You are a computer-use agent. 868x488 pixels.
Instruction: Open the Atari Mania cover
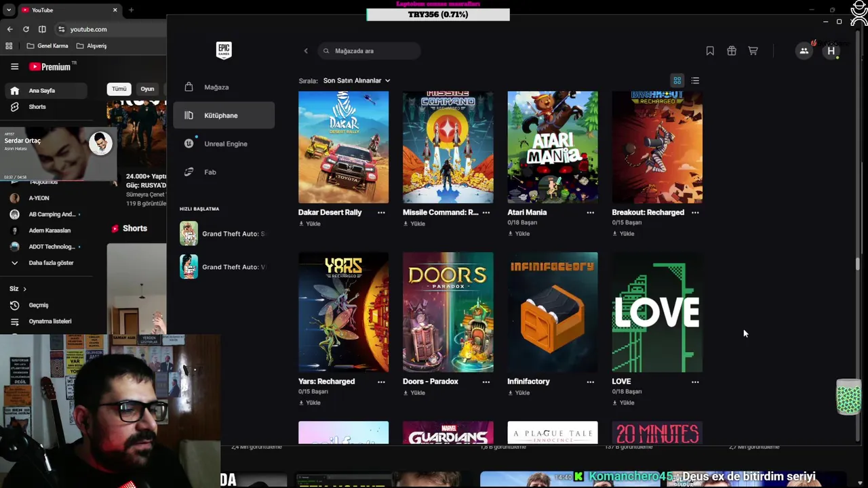[553, 147]
